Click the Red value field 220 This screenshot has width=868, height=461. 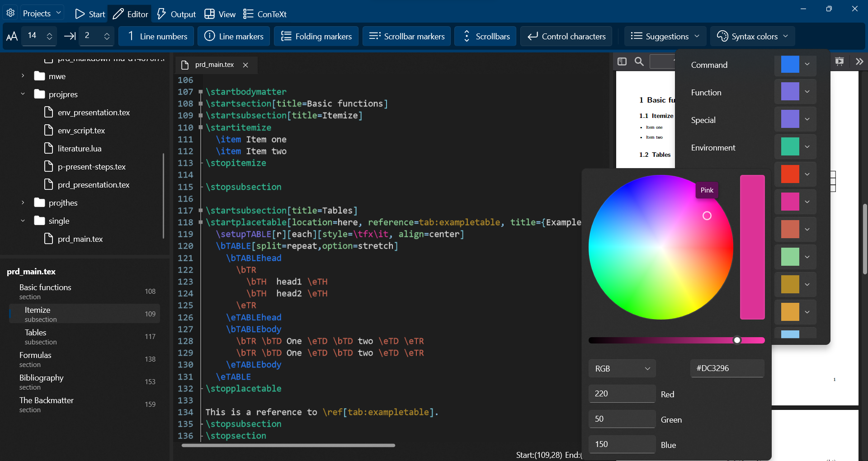(x=622, y=394)
